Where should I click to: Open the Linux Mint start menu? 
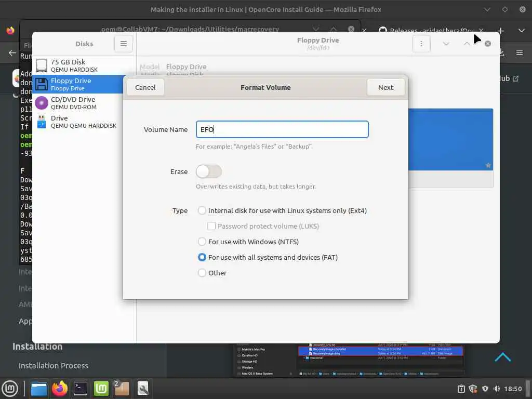10,389
